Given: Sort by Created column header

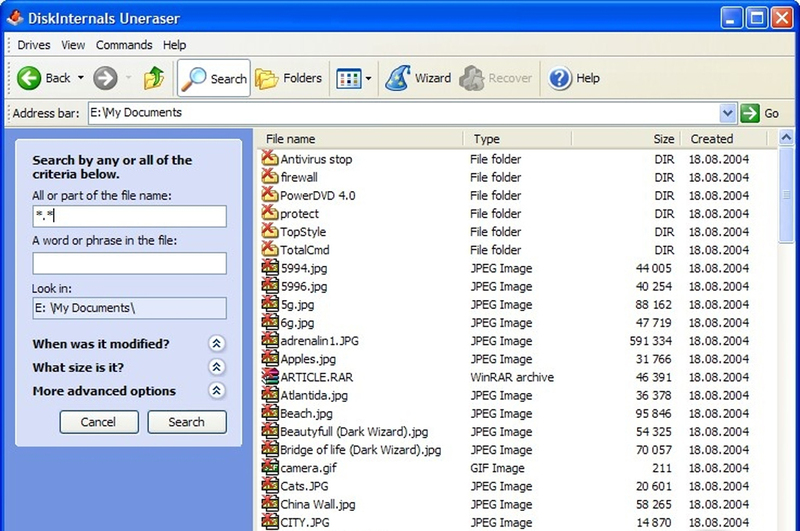Looking at the screenshot, I should [724, 139].
